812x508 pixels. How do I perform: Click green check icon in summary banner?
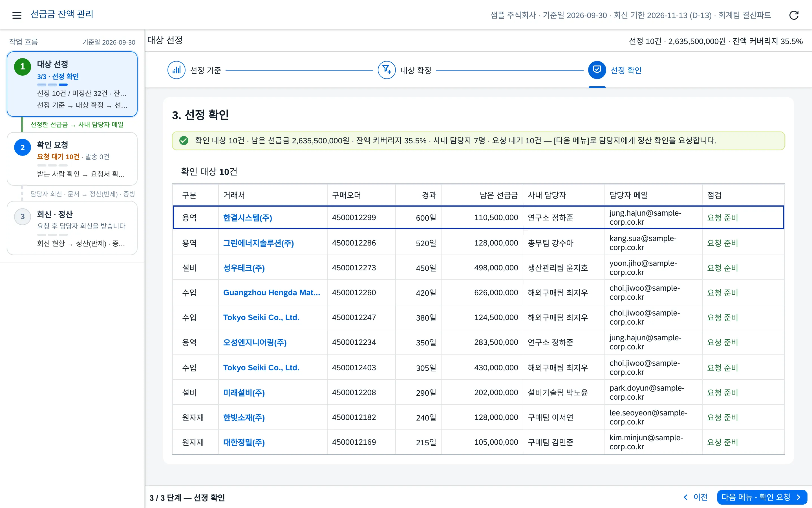click(184, 141)
